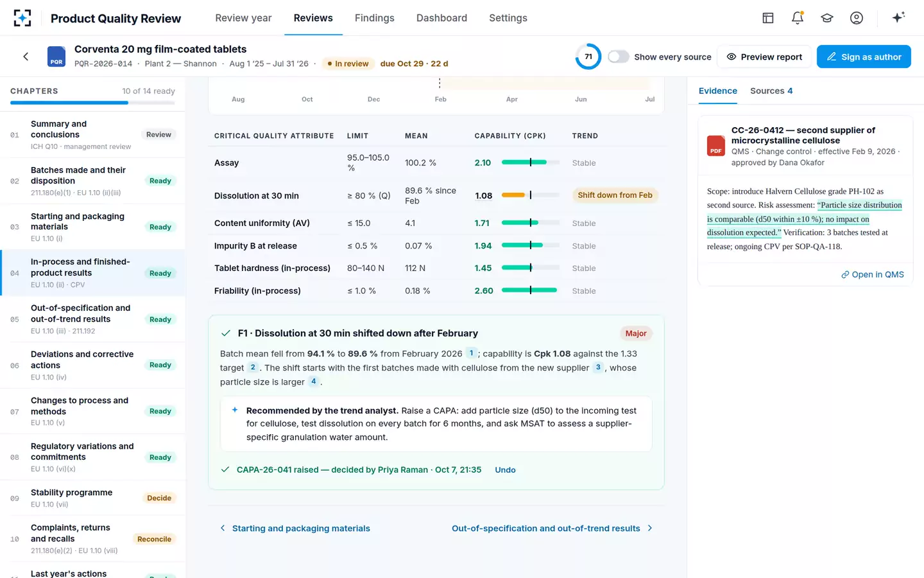
Task: Open chapter 01 Summary and conclusions
Action: (92, 135)
